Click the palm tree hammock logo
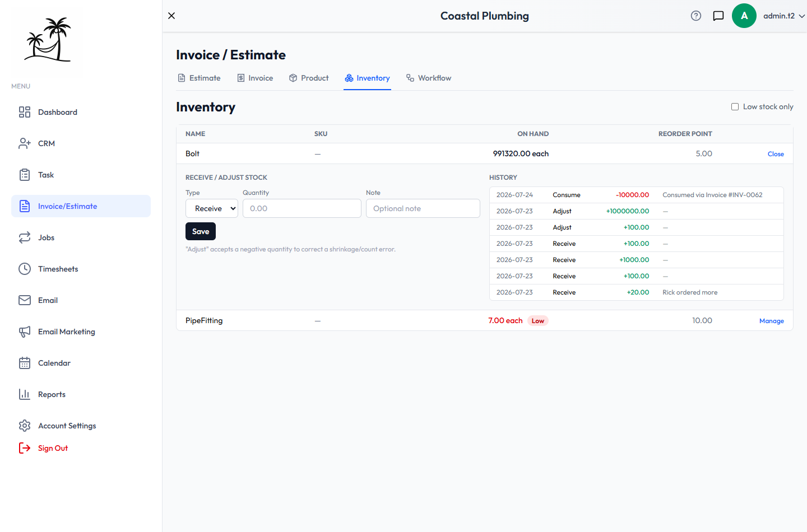This screenshot has height=532, width=807. pos(48,39)
